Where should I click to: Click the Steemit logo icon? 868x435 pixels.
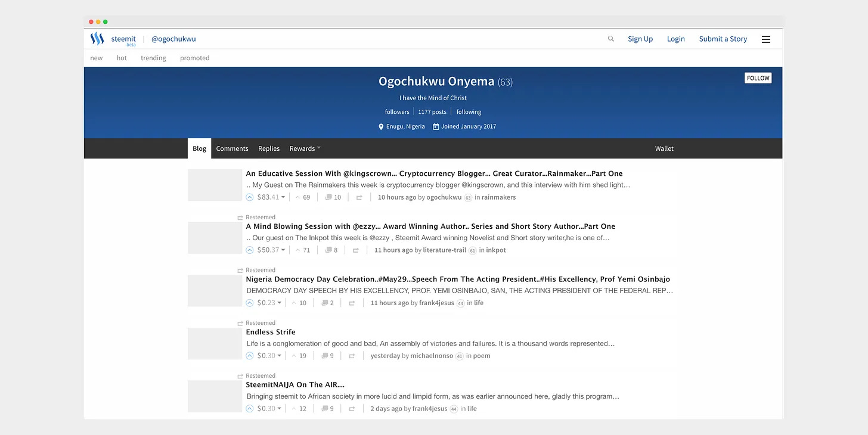[97, 39]
